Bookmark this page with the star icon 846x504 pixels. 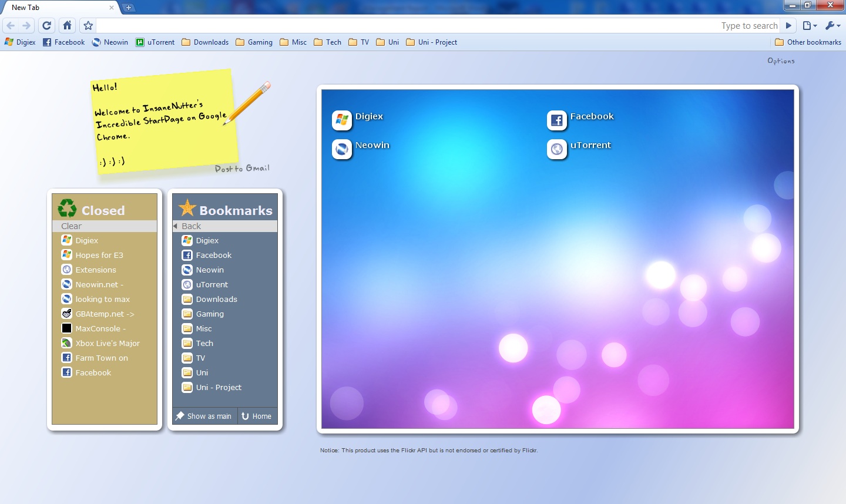tap(88, 25)
